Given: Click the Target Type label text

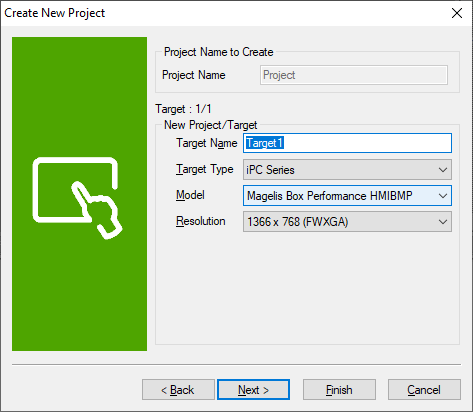Looking at the screenshot, I should coord(205,169).
